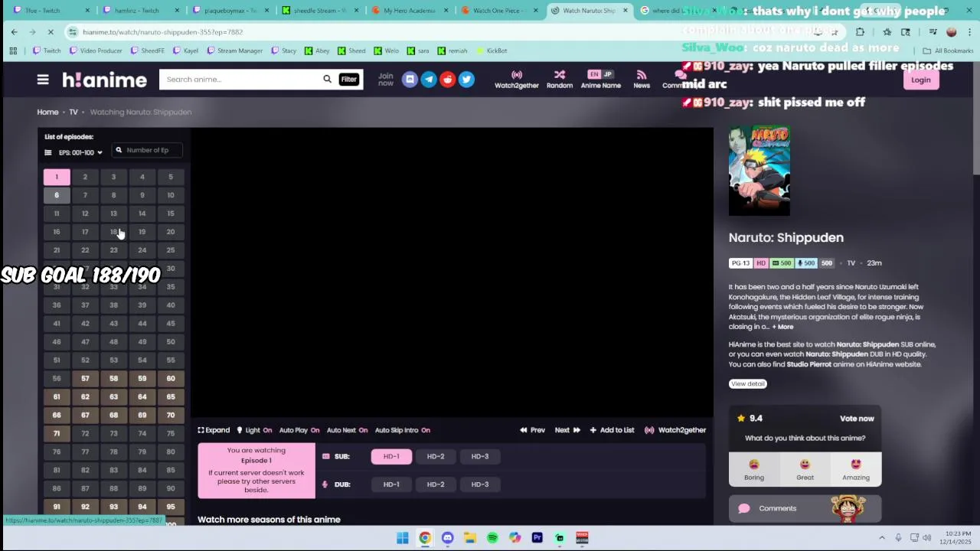Screen dimensions: 980x551
Task: Expand the description with + More
Action: [782, 327]
